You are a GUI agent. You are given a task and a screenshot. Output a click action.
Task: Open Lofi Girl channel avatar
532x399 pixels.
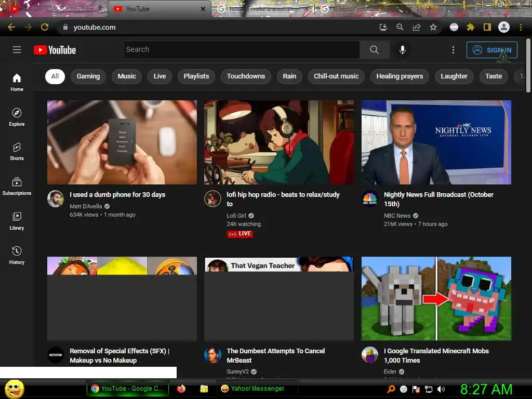tap(212, 199)
